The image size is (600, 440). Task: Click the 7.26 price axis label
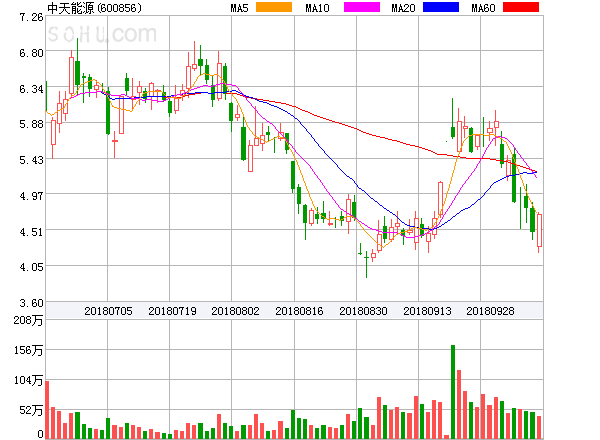(31, 17)
